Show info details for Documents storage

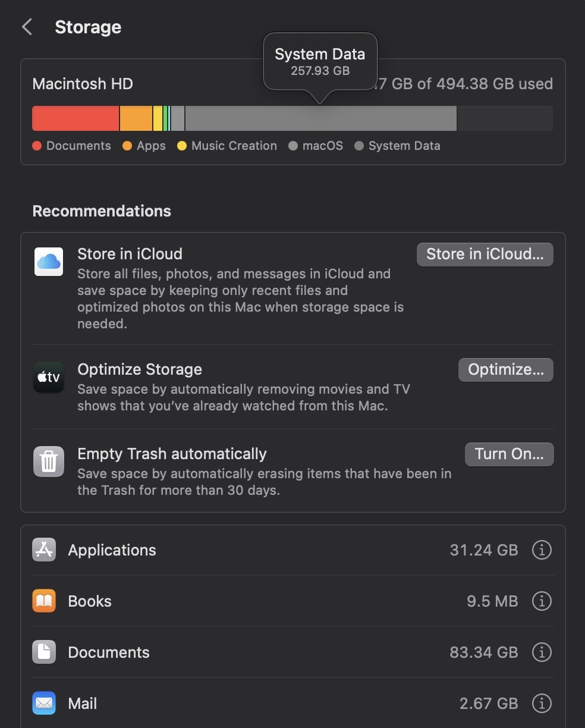(x=541, y=652)
